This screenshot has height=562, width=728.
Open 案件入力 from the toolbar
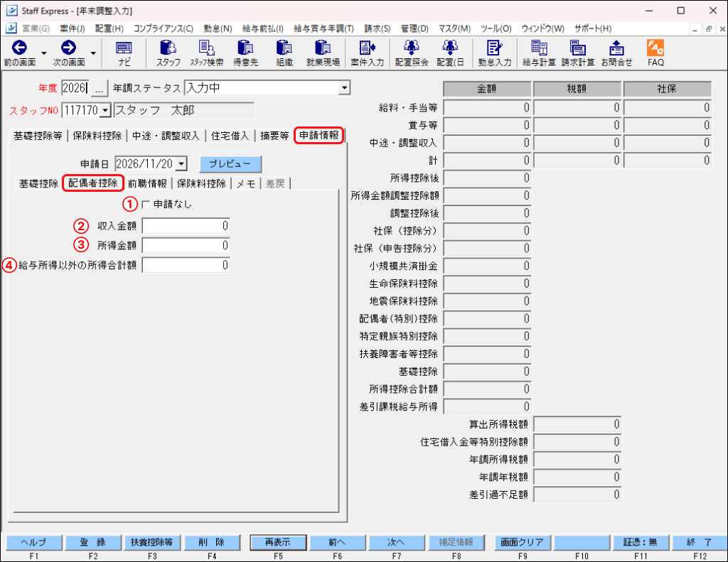pos(368,53)
